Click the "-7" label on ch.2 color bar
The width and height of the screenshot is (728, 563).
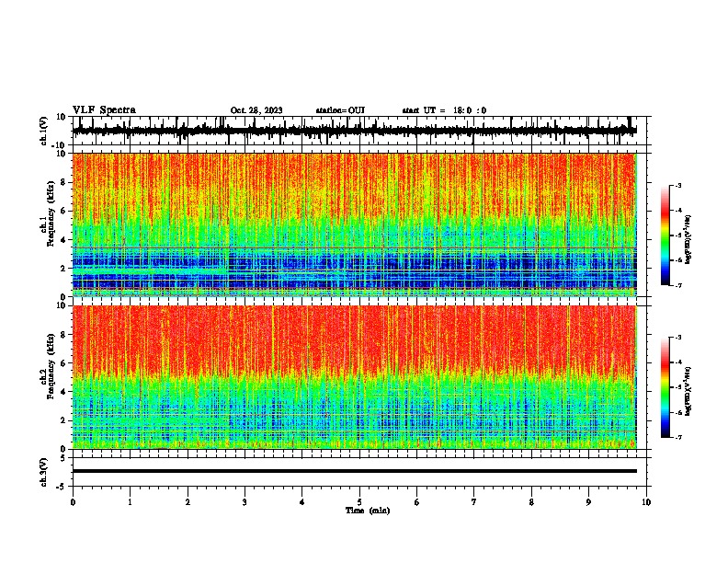(677, 437)
